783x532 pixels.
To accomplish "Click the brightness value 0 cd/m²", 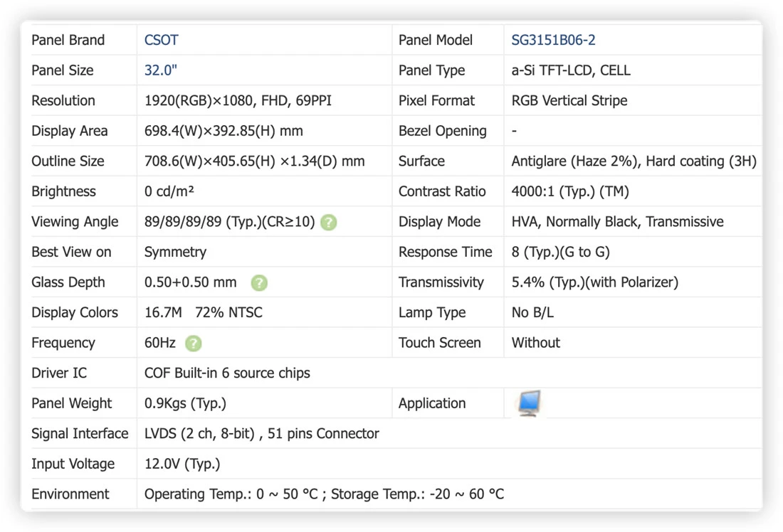I will click(169, 191).
